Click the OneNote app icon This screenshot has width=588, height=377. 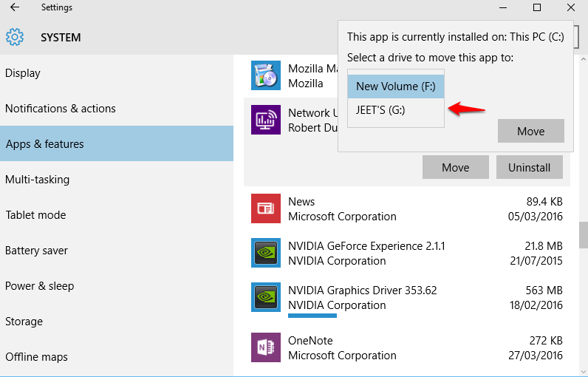[266, 347]
